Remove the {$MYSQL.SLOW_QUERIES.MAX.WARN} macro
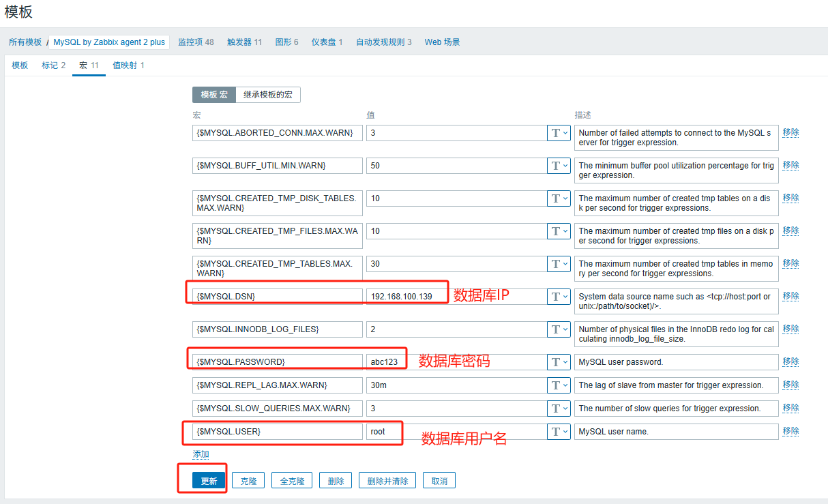 pos(790,408)
